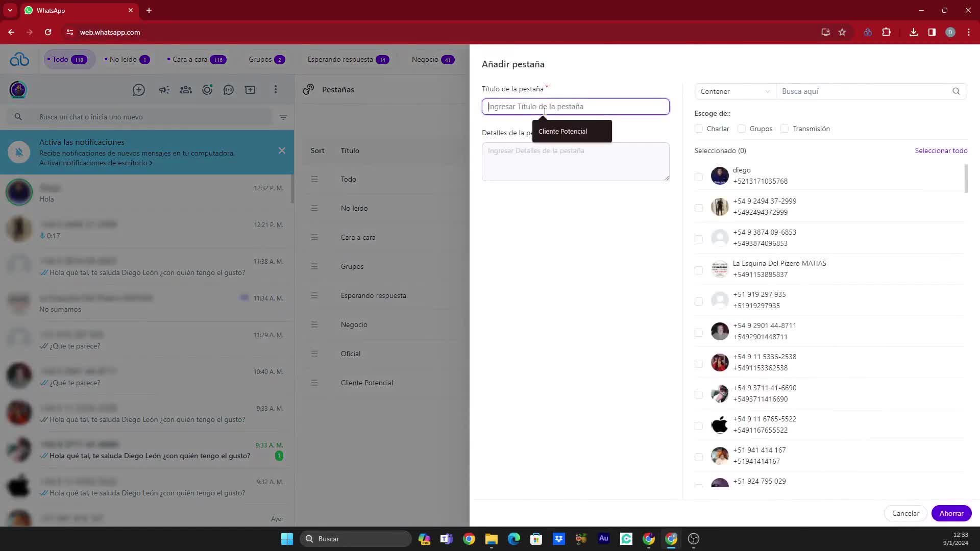
Task: Click the chat search box
Action: (140, 117)
